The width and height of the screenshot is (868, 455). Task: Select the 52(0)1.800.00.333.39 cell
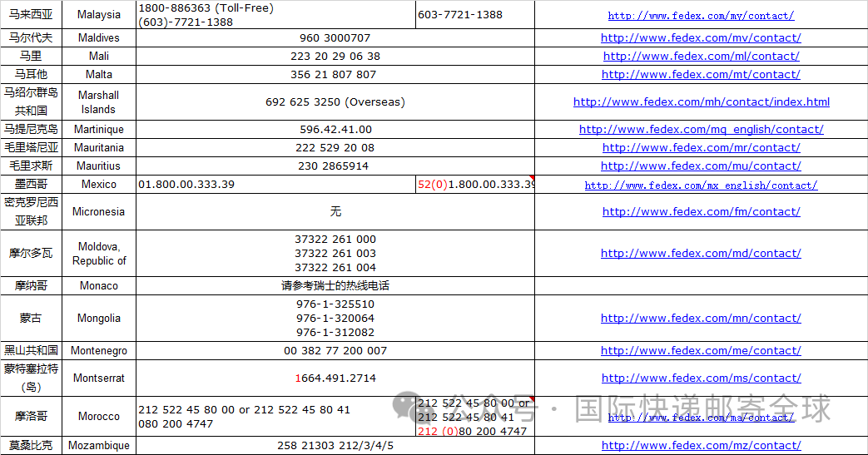point(475,185)
